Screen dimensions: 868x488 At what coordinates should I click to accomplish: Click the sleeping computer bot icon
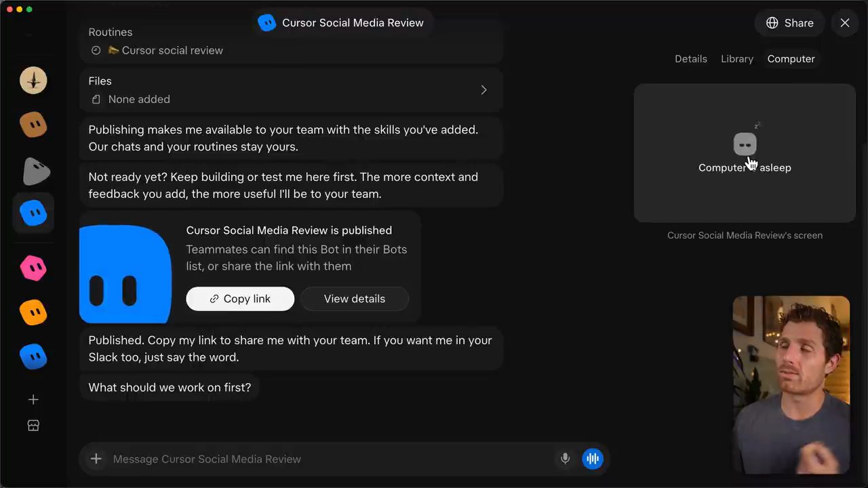pos(745,144)
